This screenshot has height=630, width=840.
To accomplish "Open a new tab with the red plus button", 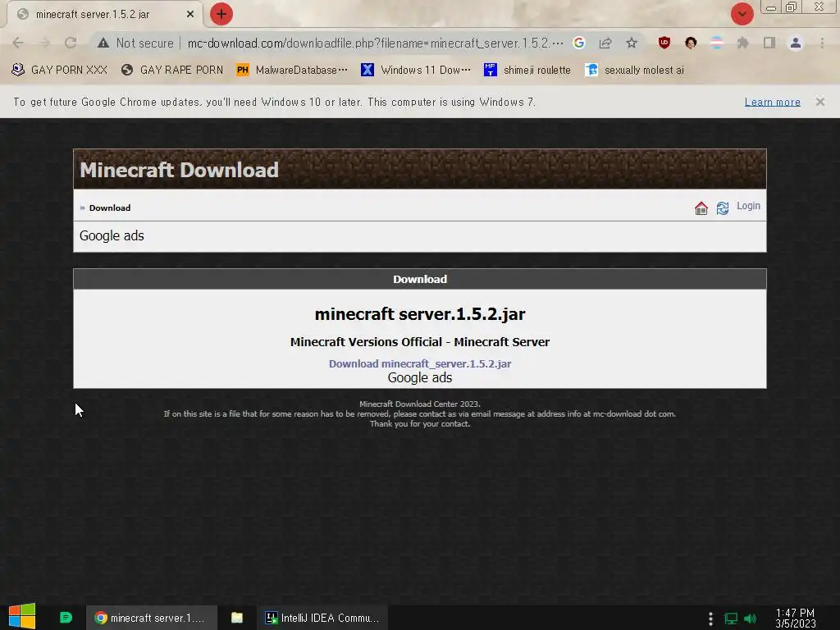I will (x=221, y=14).
